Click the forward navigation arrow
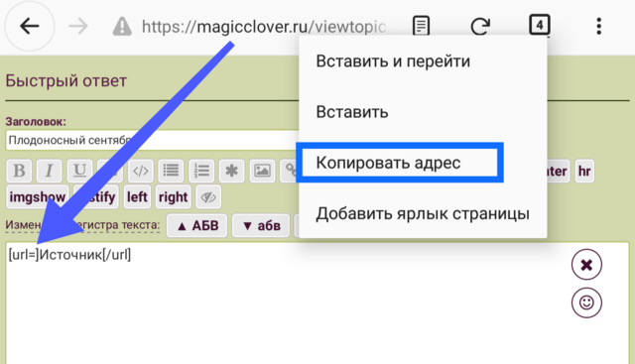The height and width of the screenshot is (364, 635). (x=78, y=27)
